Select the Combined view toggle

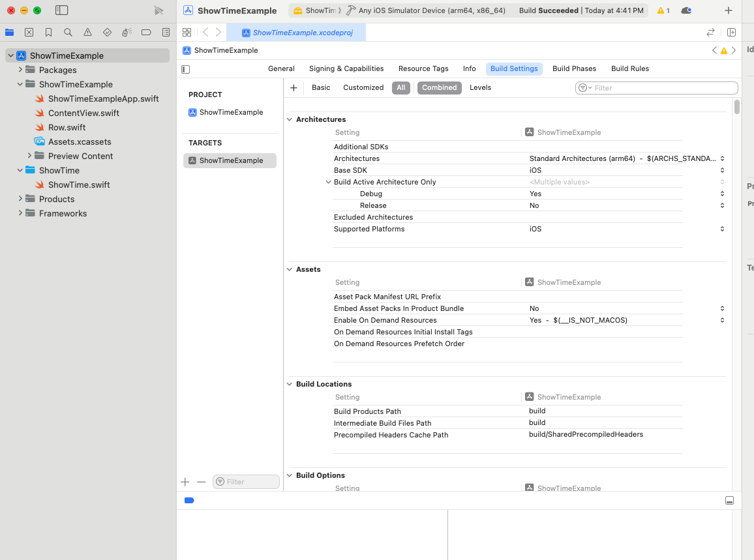(x=440, y=87)
